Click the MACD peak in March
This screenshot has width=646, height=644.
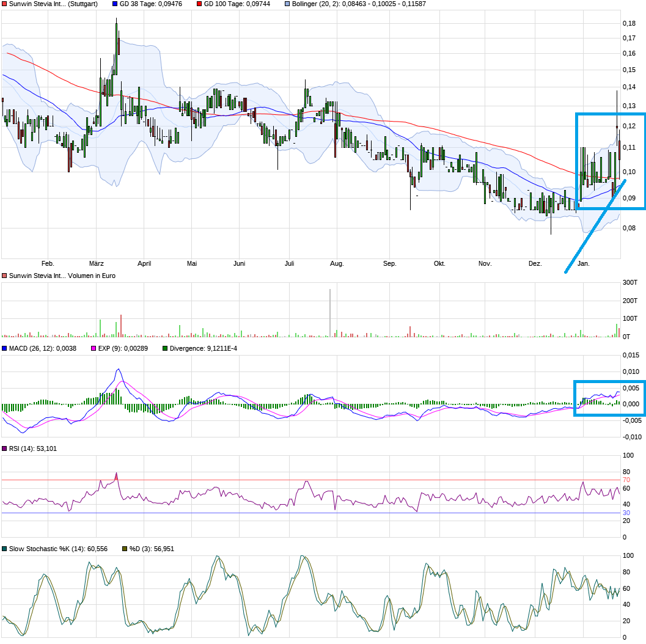(x=119, y=369)
